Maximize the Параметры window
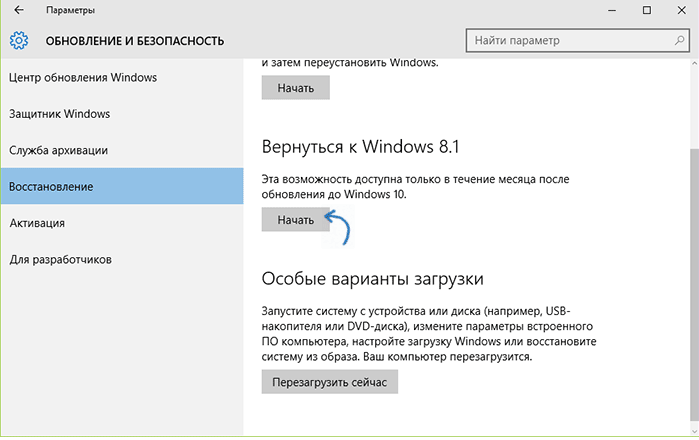The height and width of the screenshot is (440, 699). coord(647,10)
